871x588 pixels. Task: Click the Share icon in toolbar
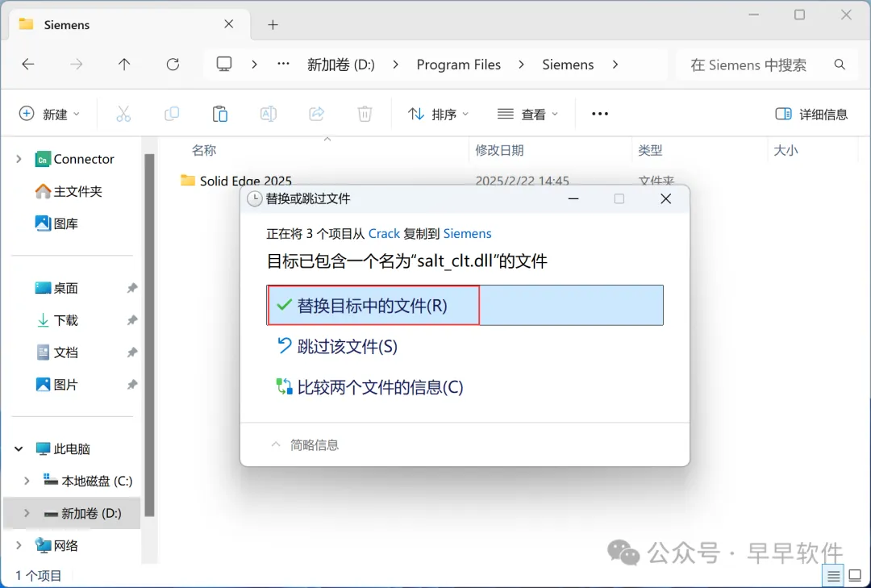point(317,114)
